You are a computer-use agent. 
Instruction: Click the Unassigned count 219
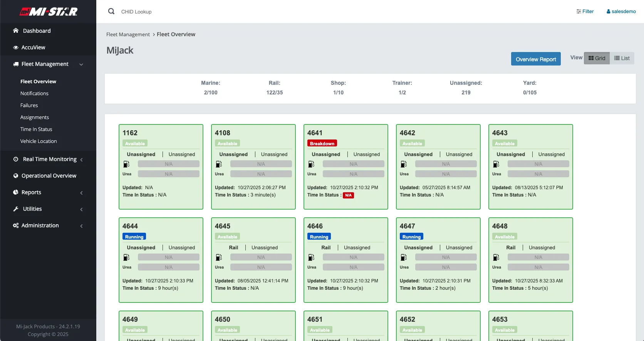(x=466, y=92)
